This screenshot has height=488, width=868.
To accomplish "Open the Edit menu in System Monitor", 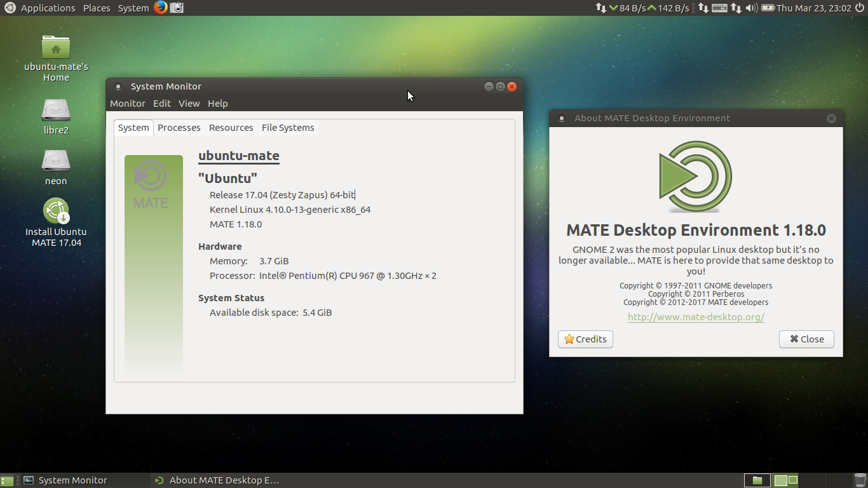I will pos(162,104).
